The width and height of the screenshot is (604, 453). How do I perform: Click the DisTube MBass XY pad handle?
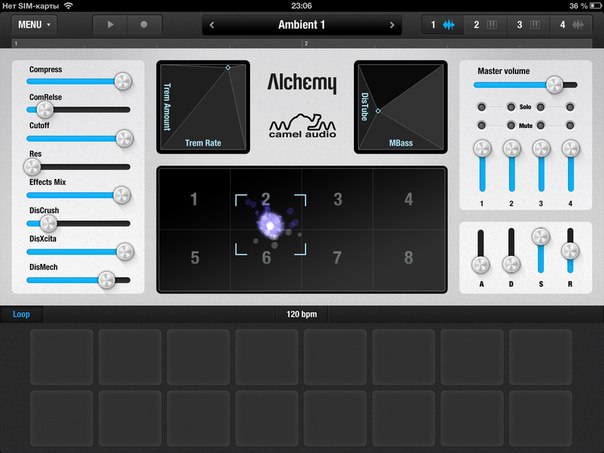tap(378, 111)
